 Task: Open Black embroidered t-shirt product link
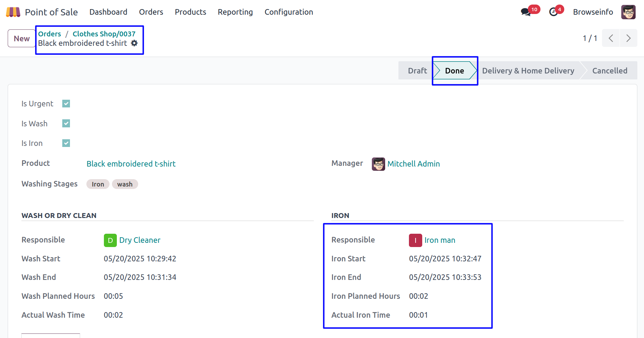(x=131, y=164)
